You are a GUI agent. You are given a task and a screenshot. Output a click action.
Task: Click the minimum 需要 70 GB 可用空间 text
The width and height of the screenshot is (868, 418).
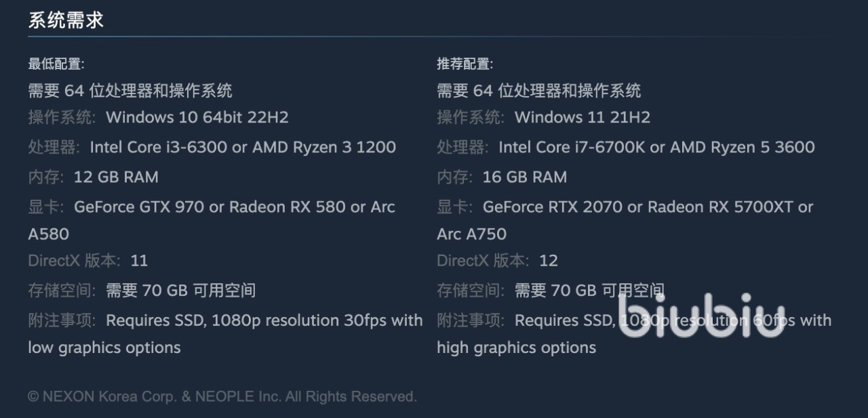point(180,291)
